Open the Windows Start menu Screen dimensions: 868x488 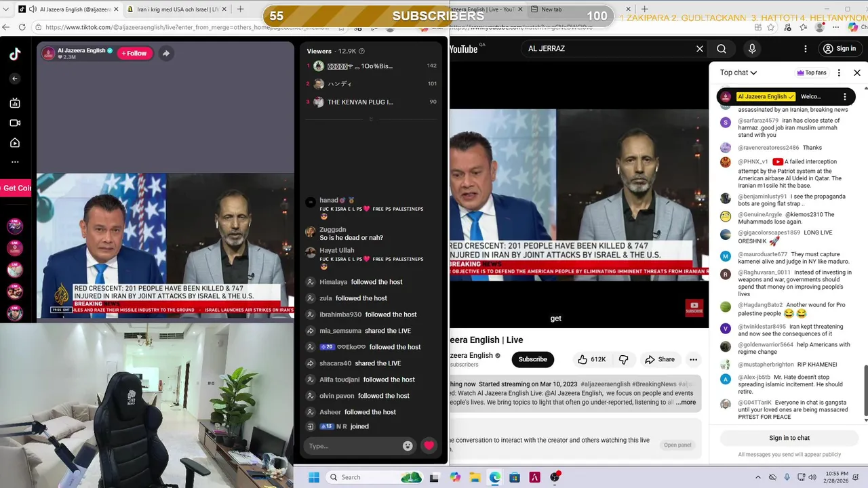coord(314,477)
